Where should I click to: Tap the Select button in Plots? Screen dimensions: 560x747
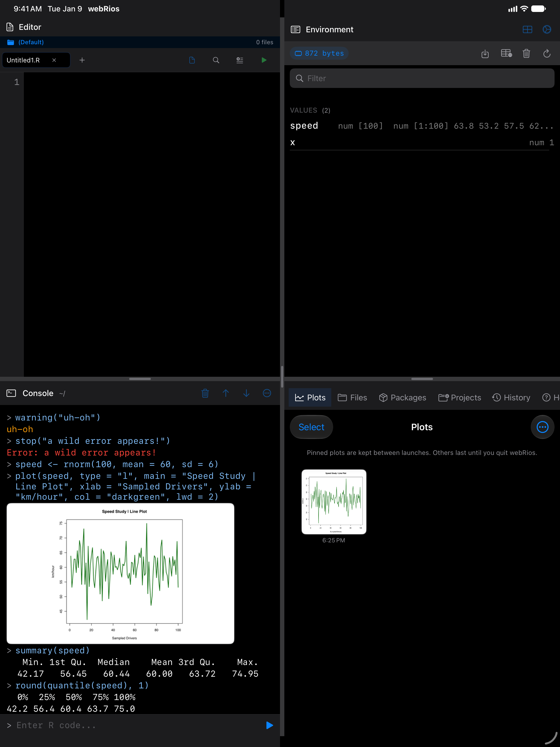(x=311, y=427)
